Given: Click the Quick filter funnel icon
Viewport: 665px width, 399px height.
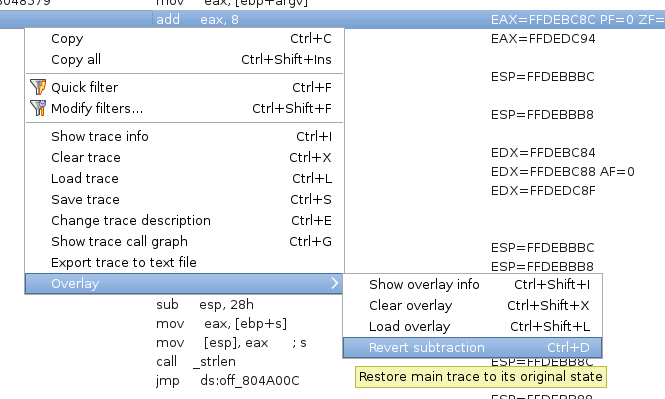Looking at the screenshot, I should click(38, 87).
